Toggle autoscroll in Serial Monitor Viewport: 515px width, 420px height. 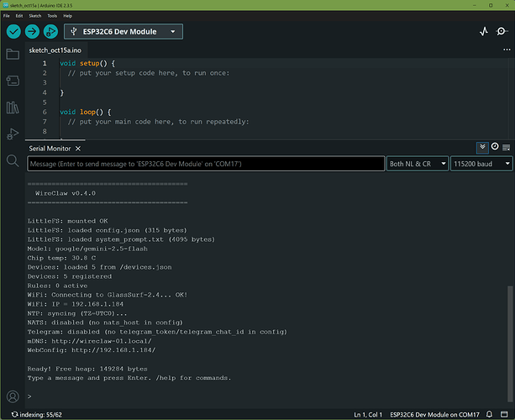pyautogui.click(x=482, y=147)
